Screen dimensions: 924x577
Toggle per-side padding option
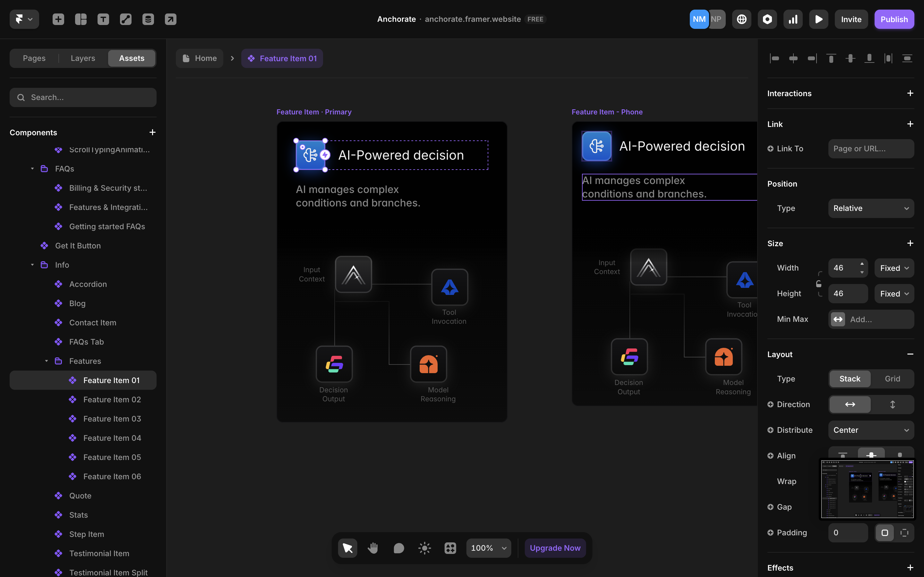pos(904,532)
